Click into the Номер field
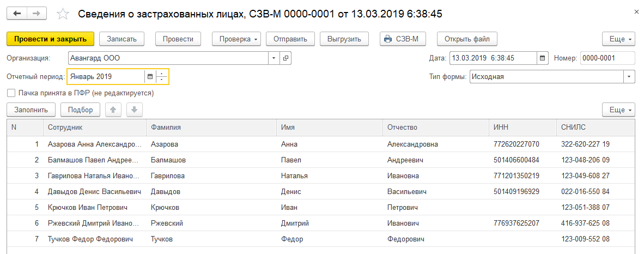The width and height of the screenshot is (644, 254). pos(607,58)
